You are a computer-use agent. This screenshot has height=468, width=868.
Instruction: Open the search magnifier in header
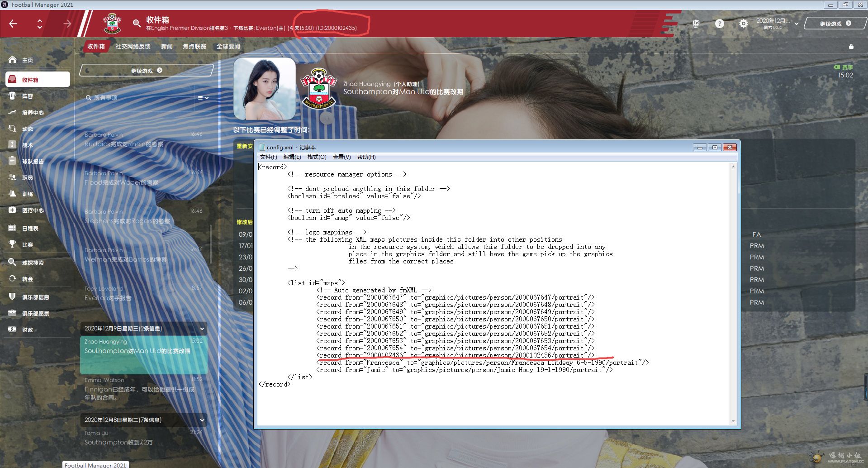(137, 23)
